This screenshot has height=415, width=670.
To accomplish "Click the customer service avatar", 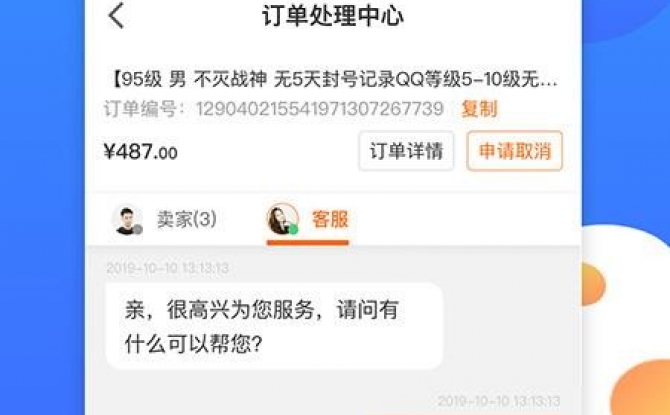I will 282,219.
